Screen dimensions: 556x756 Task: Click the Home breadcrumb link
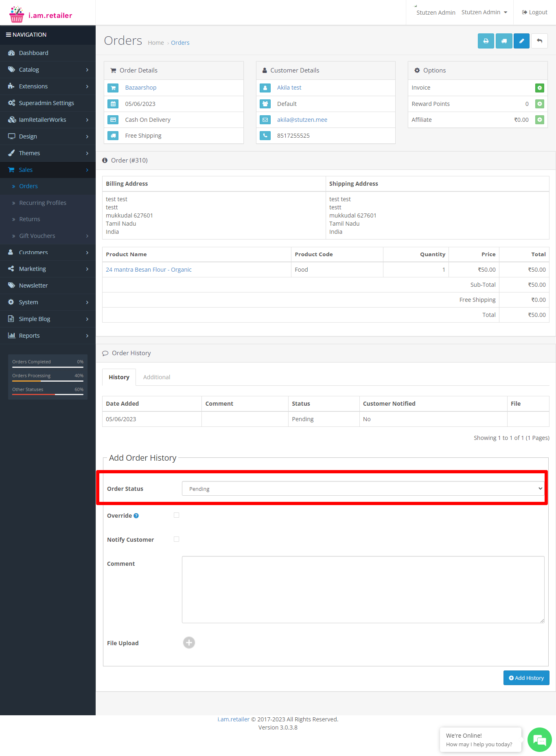[x=156, y=43]
